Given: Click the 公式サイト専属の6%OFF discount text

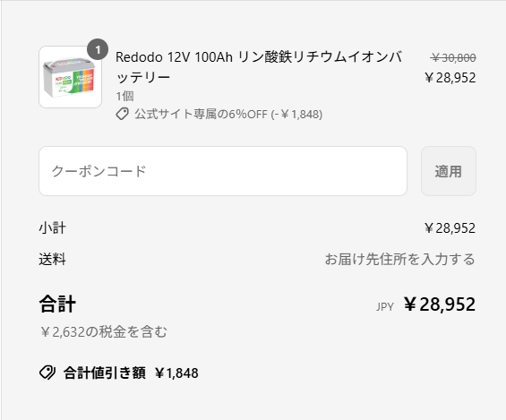Looking at the screenshot, I should pos(228,115).
